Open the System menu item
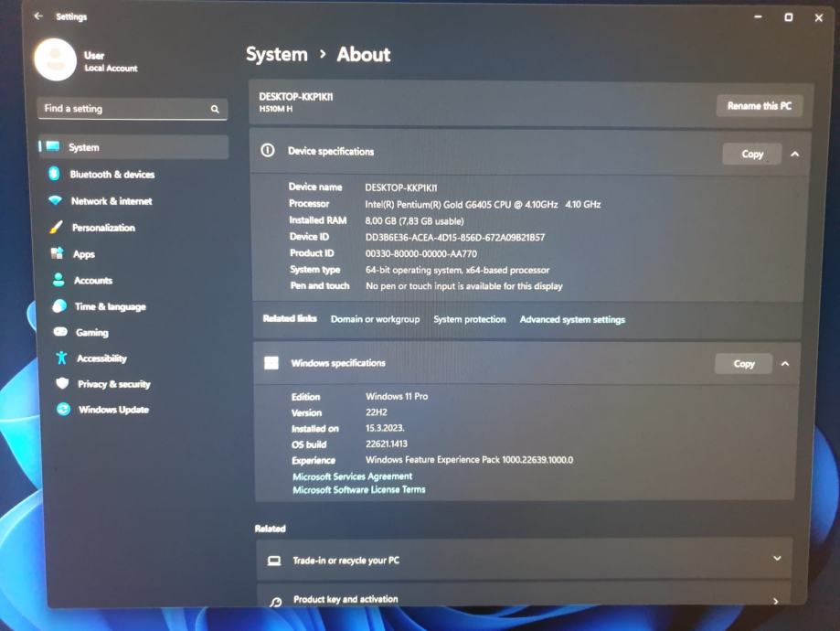Viewport: 840px width, 631px height. click(133, 147)
